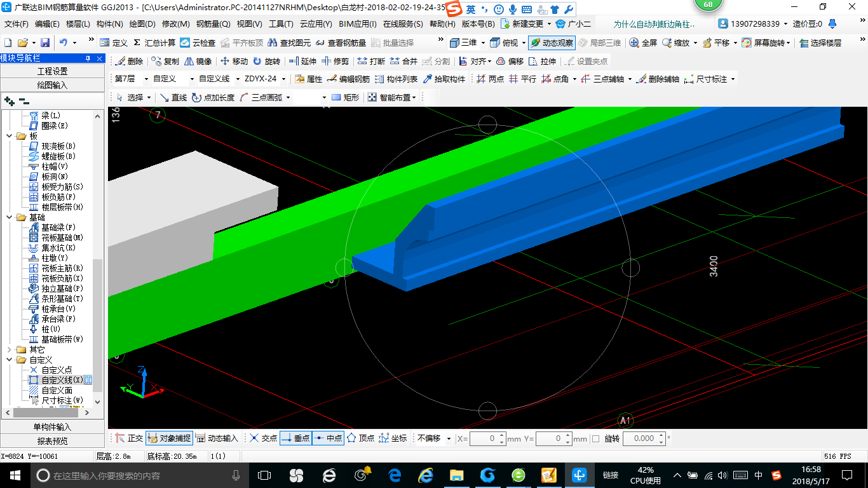The image size is (868, 488).
Task: Toggle 垂点 perpendicular snap
Action: [296, 438]
